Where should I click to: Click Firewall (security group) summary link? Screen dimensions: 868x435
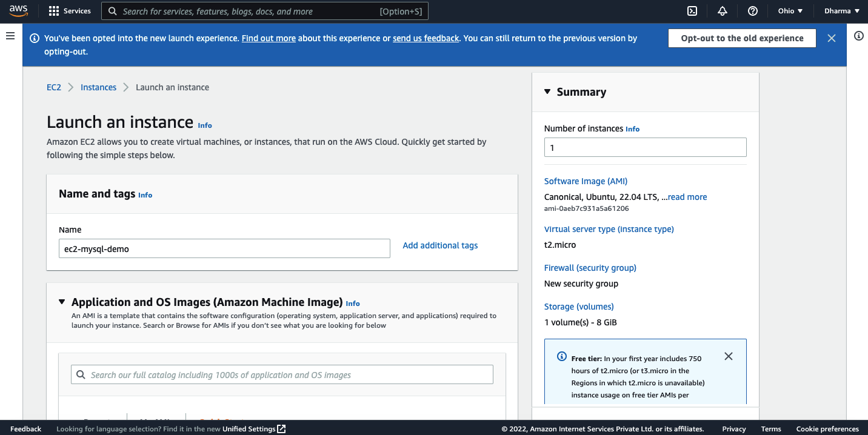[590, 268]
